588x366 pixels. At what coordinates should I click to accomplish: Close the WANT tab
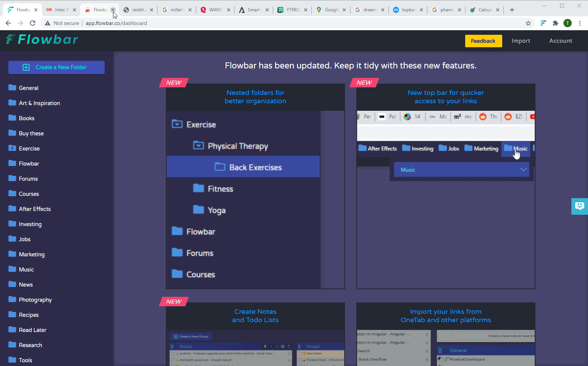click(229, 10)
